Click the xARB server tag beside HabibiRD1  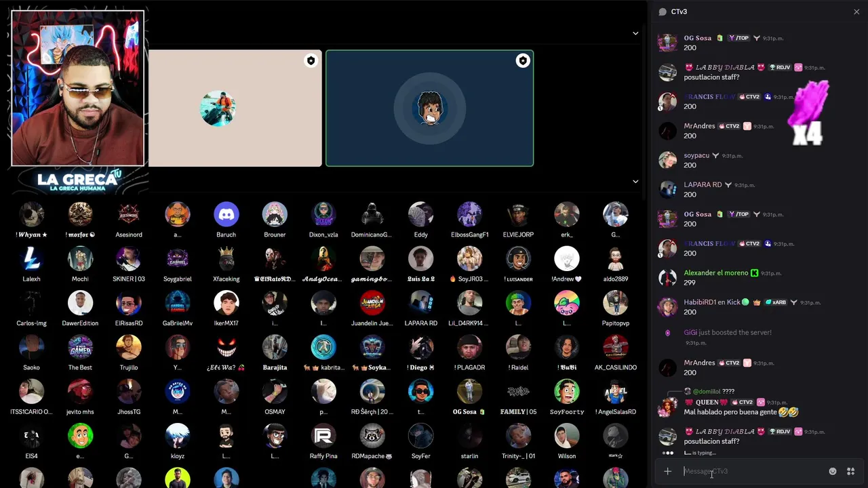coord(776,302)
